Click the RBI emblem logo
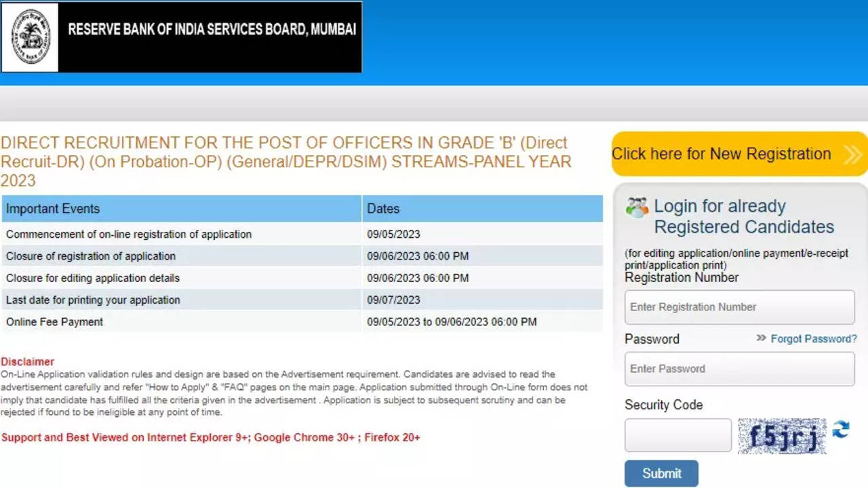This screenshot has height=488, width=868. tap(31, 37)
